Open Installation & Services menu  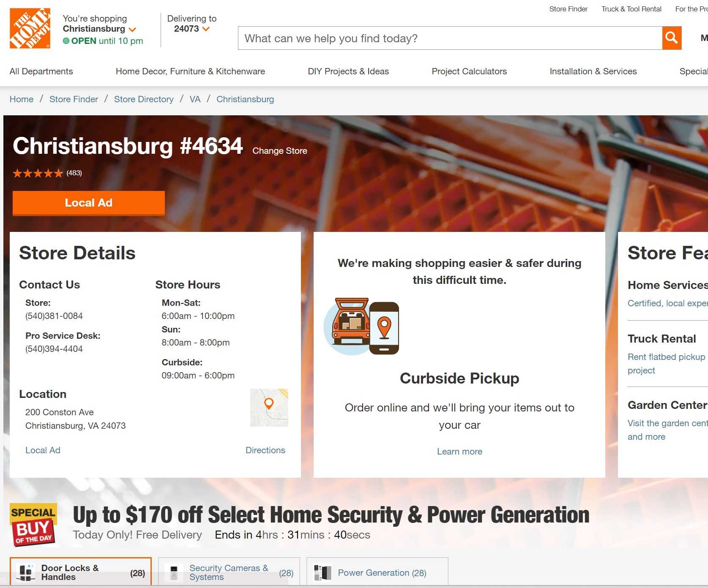click(x=593, y=71)
